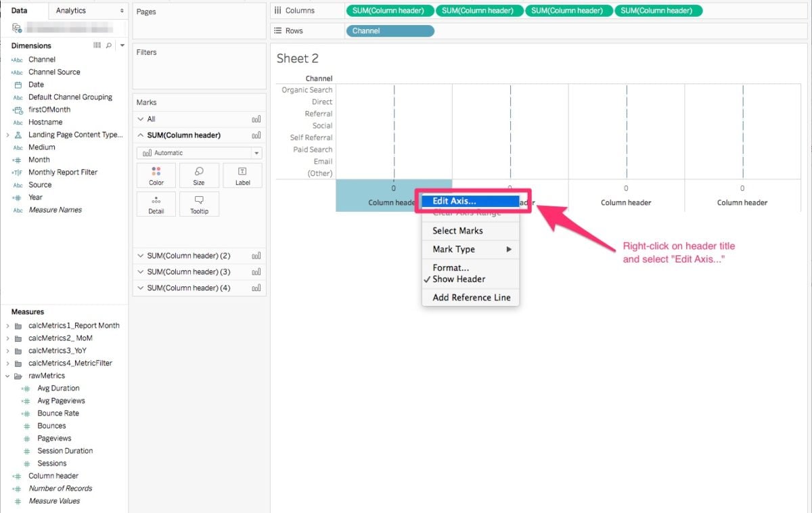Switch to the Analytics tab
The image size is (812, 513).
72,11
